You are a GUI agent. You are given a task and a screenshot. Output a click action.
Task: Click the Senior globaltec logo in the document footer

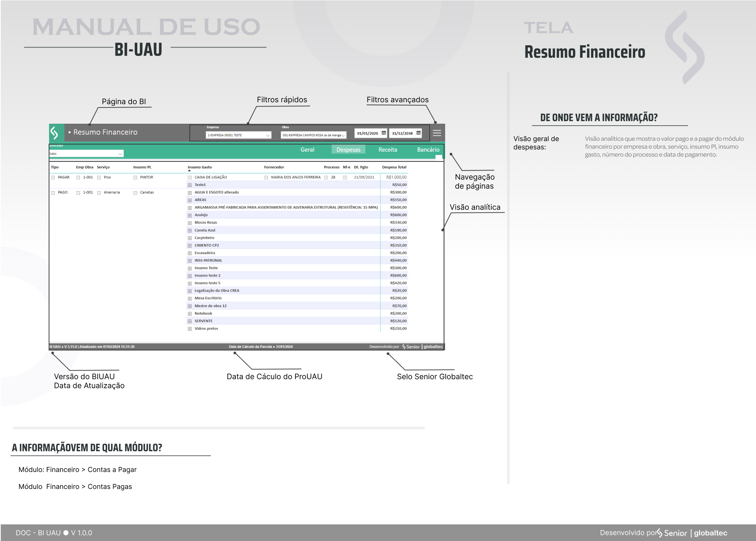click(x=693, y=533)
